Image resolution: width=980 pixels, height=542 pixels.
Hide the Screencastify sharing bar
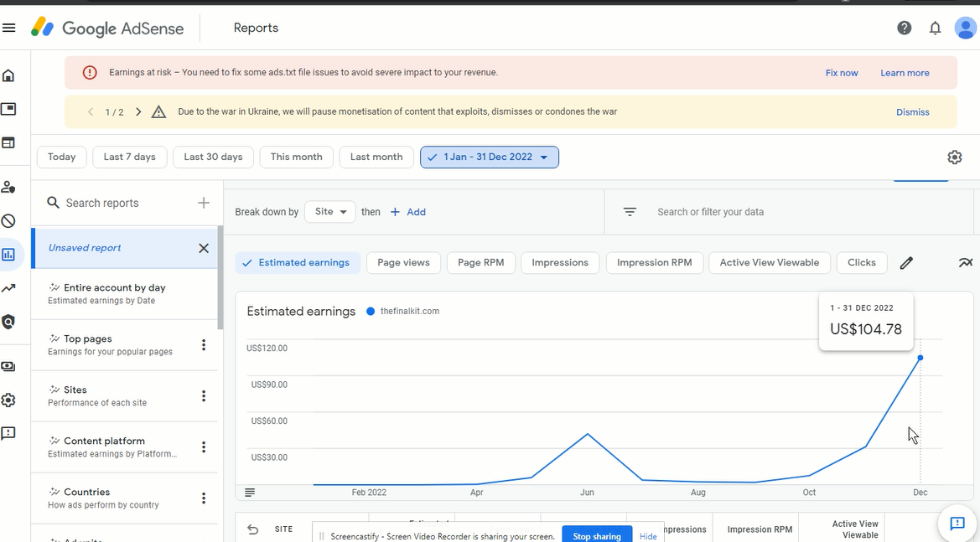pyautogui.click(x=648, y=536)
